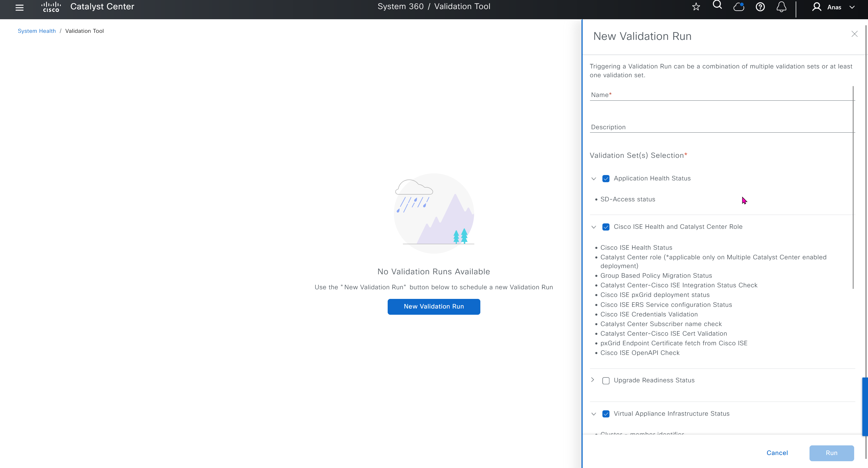The width and height of the screenshot is (868, 468).
Task: Click the blue panel scrollbar thumb
Action: [865, 406]
